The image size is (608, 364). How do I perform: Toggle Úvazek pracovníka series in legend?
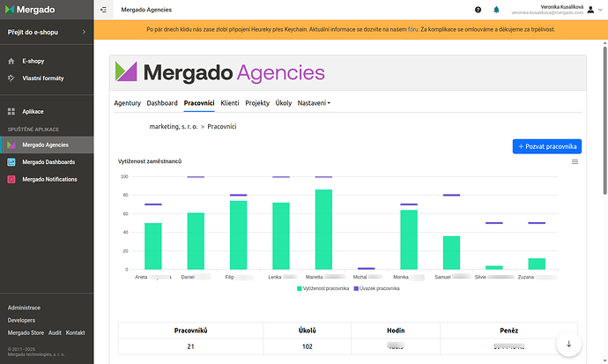[378, 288]
